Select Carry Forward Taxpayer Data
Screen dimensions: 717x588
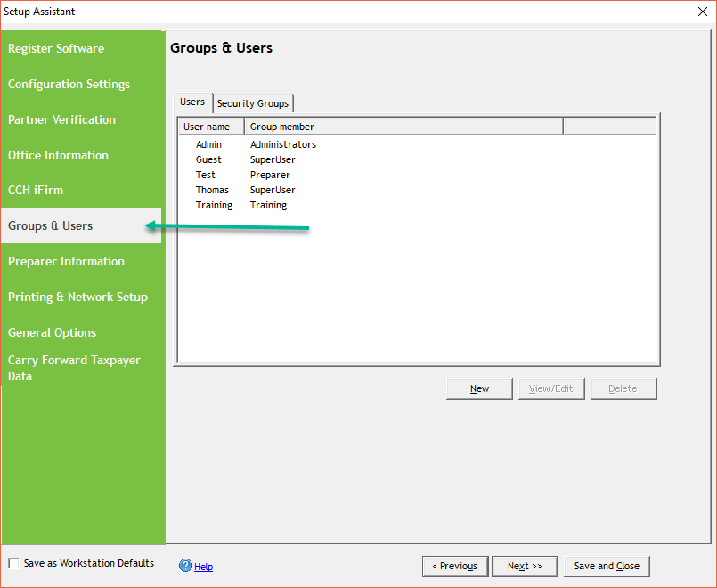click(x=74, y=368)
